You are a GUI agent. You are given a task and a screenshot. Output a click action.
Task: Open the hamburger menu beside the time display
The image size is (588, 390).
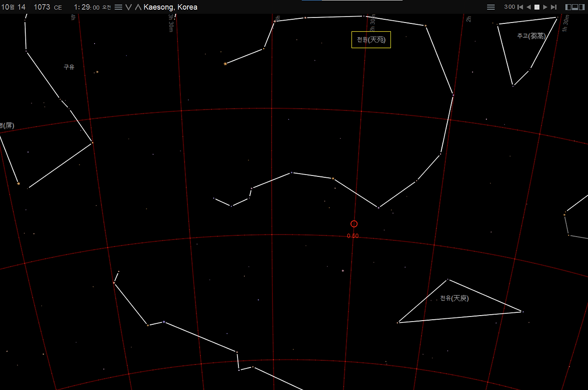click(118, 7)
